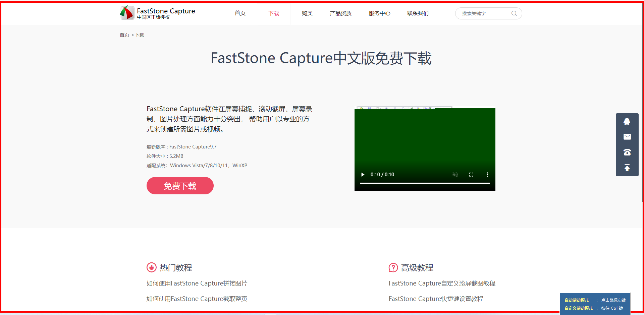
Task: Click the advanced tutorials question icon
Action: (x=393, y=267)
